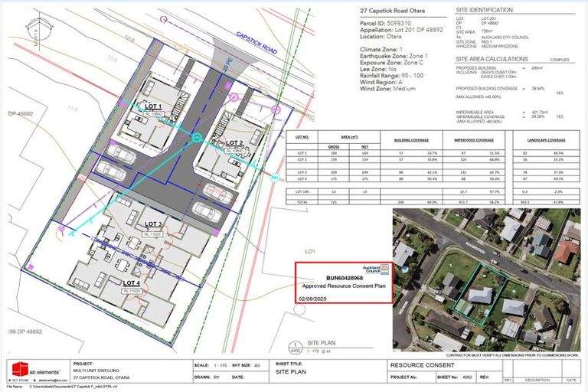Click the RESOURCE CONSENT title block text

(x=423, y=365)
